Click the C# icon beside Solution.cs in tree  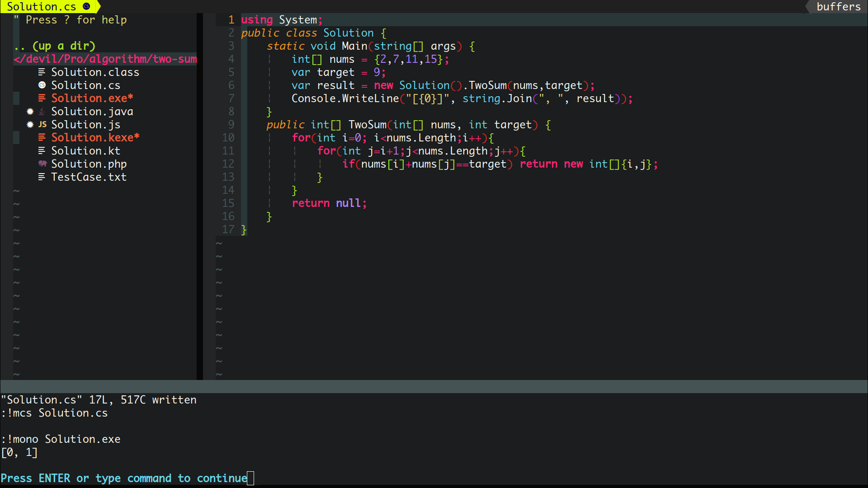pos(42,85)
